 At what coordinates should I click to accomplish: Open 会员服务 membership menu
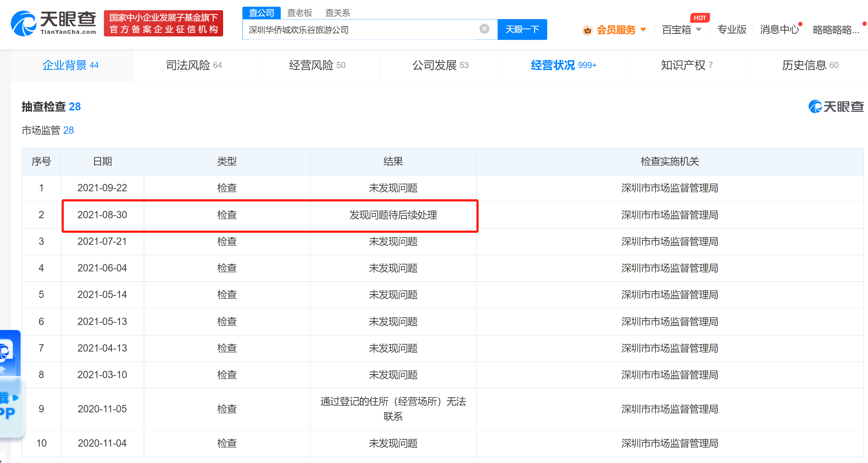coord(616,30)
